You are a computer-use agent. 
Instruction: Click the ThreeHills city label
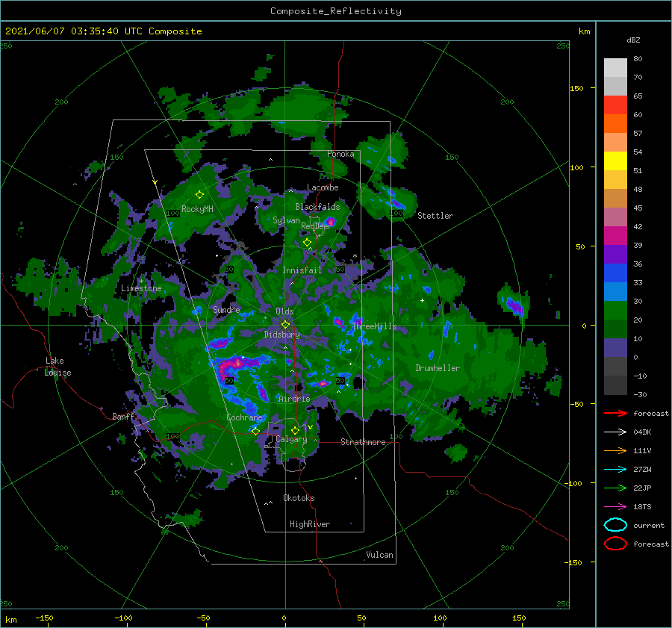click(374, 326)
